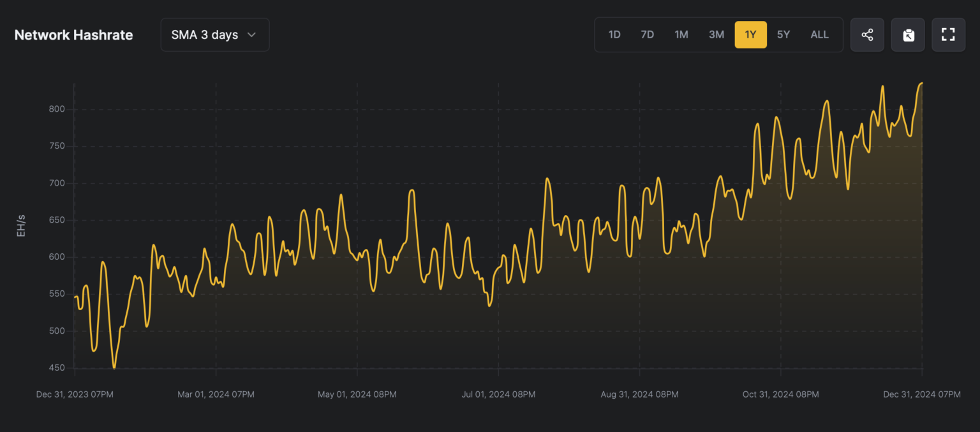
Task: Open the SMA 3 days dropdown
Action: (214, 34)
